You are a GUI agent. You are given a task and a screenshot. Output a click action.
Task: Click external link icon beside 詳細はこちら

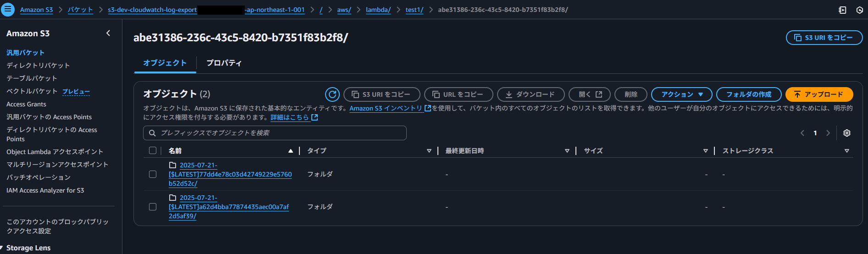(315, 117)
